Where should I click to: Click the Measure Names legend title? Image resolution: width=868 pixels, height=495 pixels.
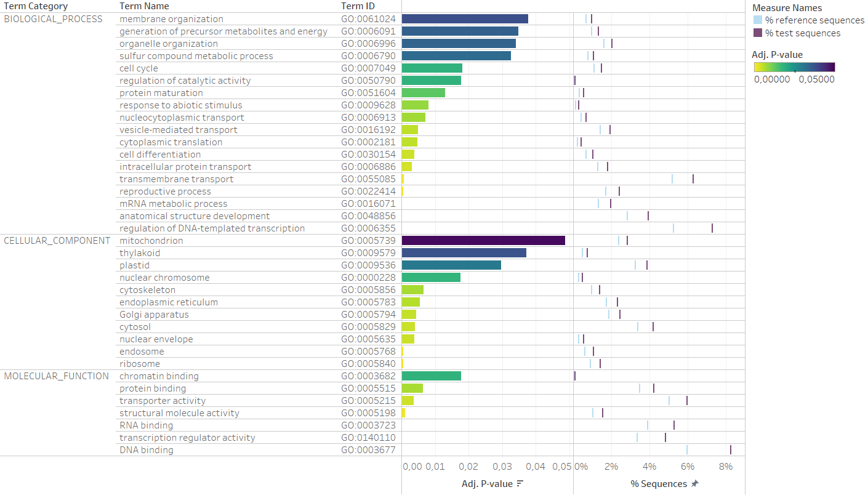tap(787, 8)
